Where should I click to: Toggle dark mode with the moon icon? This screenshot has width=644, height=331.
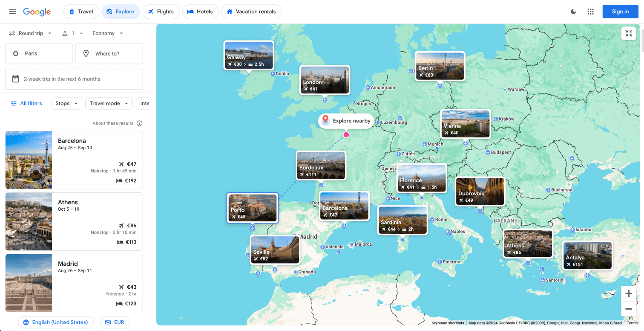pos(573,12)
